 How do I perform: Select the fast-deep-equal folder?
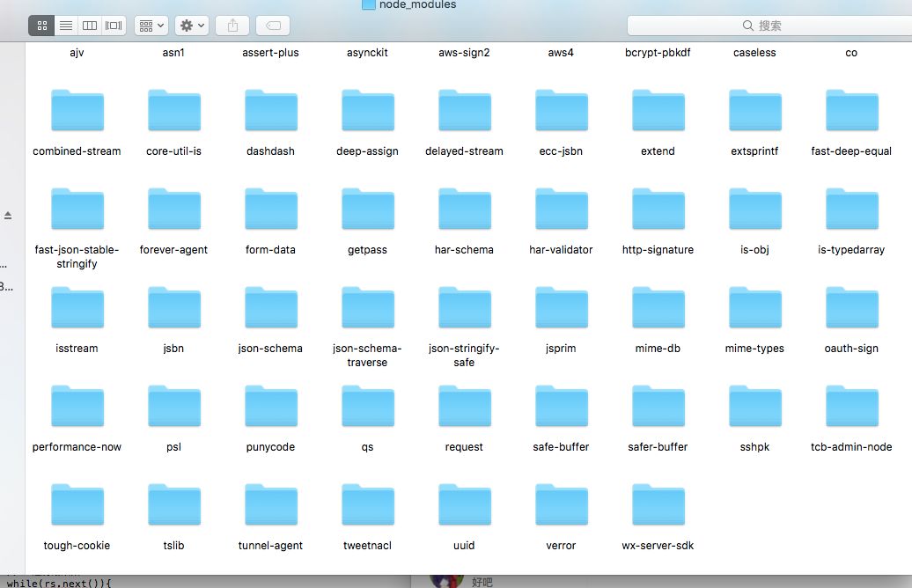pyautogui.click(x=852, y=110)
